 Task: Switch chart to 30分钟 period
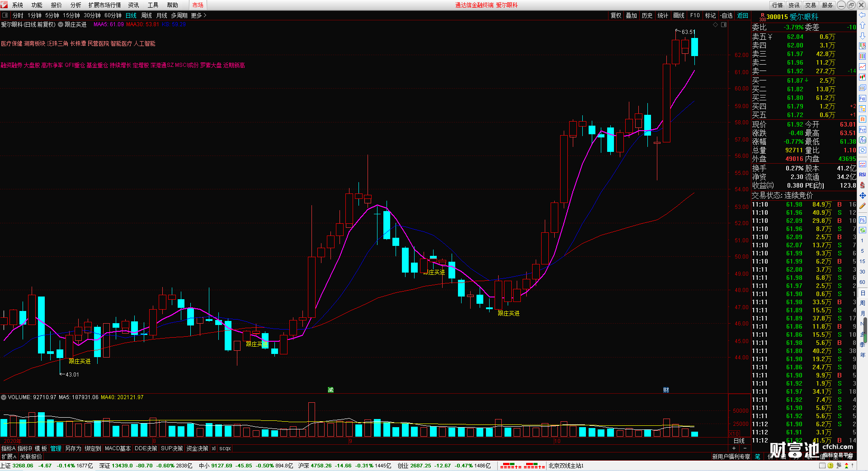(x=92, y=15)
